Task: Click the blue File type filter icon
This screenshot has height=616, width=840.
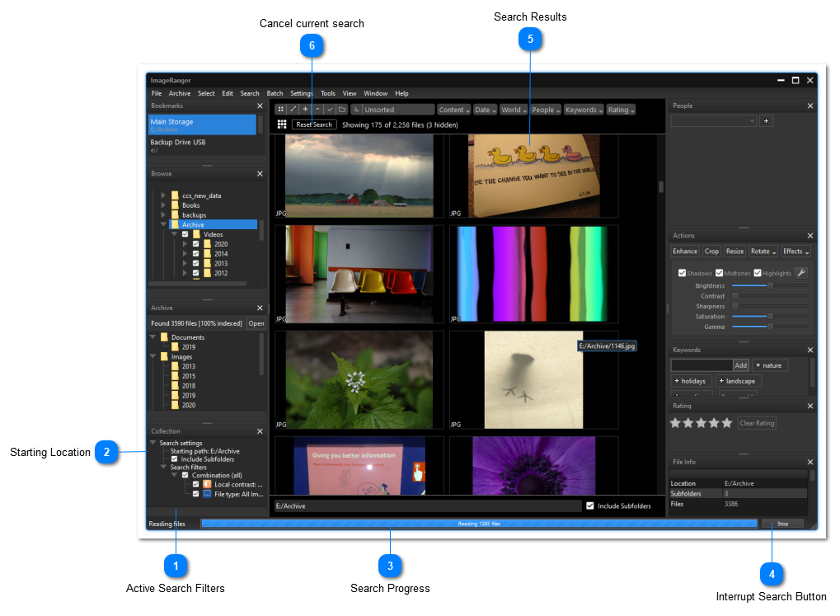Action: [x=207, y=495]
